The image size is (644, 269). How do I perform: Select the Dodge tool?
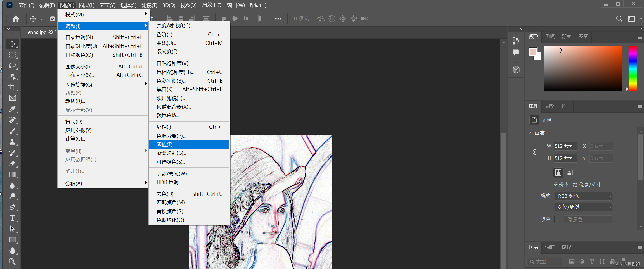point(12,196)
